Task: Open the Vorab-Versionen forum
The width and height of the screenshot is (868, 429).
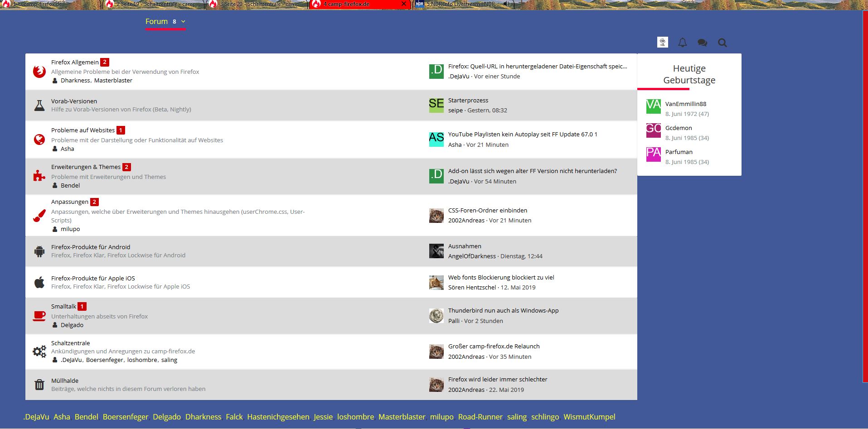Action: (74, 101)
